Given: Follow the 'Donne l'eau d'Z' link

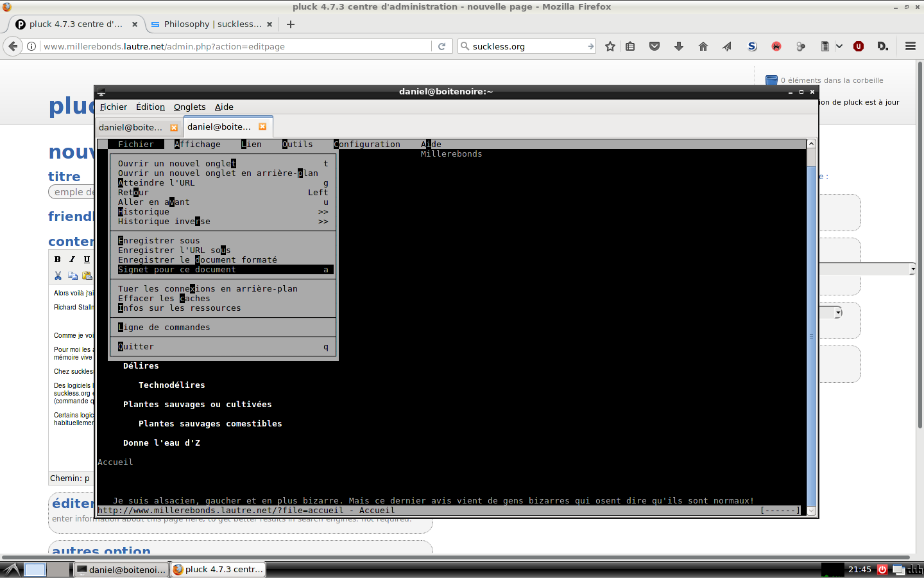Looking at the screenshot, I should click(162, 443).
